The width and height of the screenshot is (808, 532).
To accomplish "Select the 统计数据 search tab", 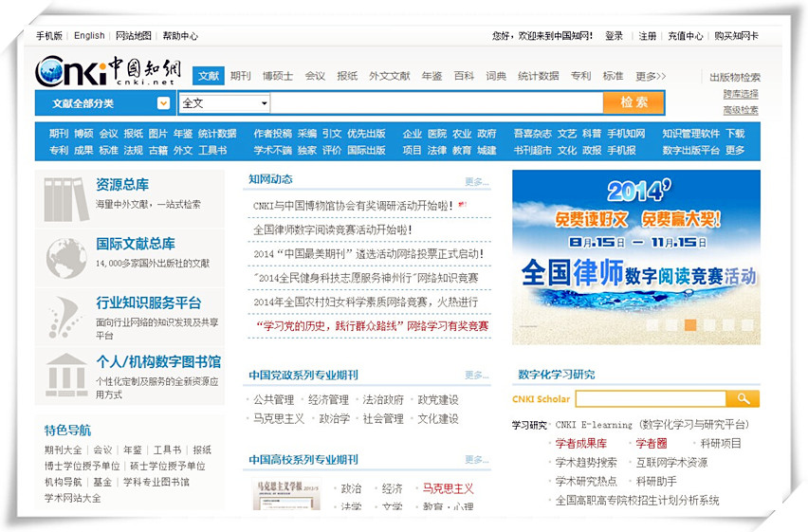I will [538, 76].
